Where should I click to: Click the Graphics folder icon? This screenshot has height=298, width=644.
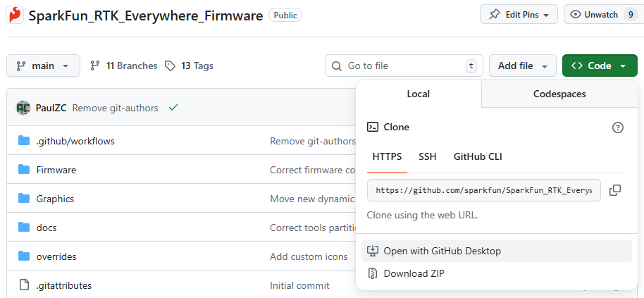coord(24,199)
